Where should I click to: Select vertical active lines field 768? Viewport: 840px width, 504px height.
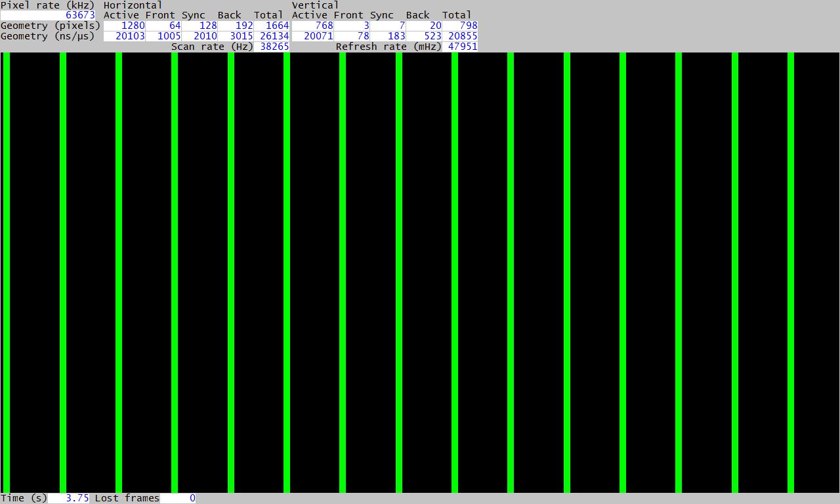point(312,26)
